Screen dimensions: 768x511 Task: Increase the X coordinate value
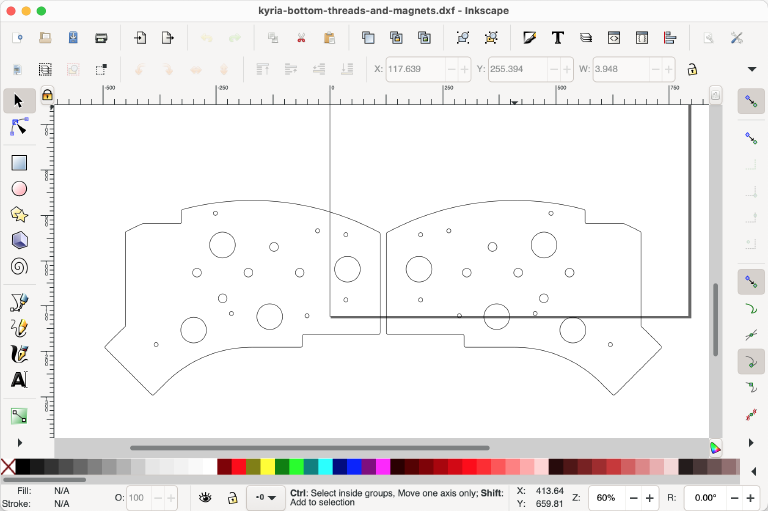click(464, 69)
